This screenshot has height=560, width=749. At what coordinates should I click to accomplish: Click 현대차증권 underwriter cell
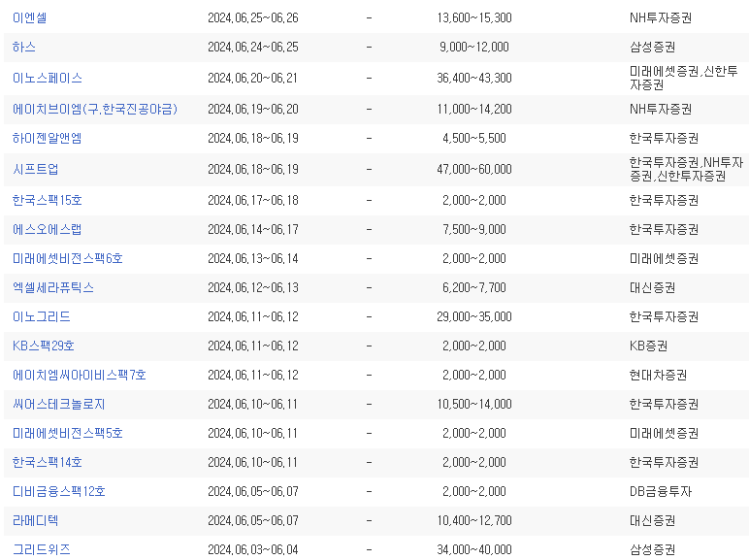pos(658,376)
